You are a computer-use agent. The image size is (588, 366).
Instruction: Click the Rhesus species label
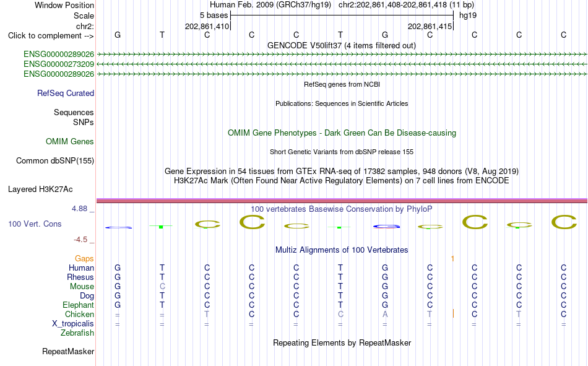(x=80, y=277)
